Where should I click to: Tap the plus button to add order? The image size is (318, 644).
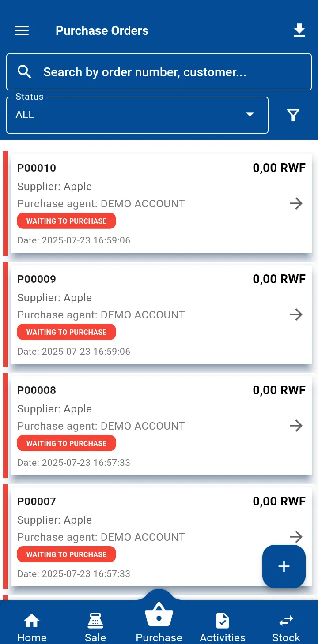pyautogui.click(x=284, y=567)
